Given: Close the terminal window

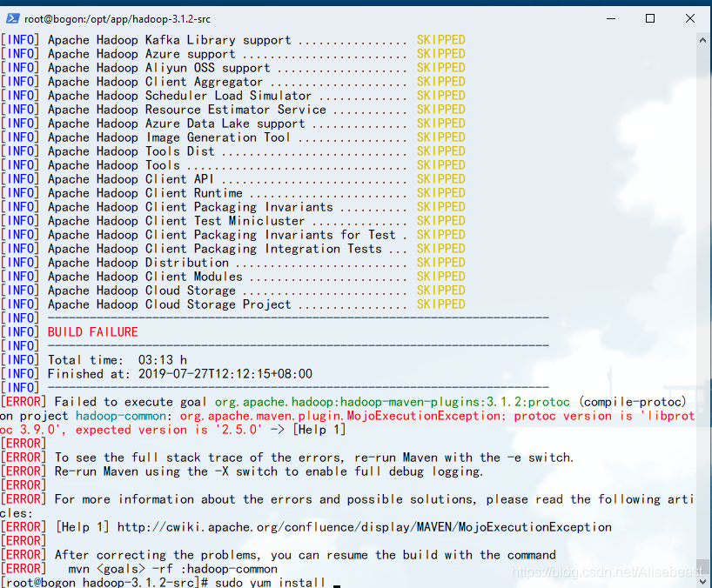Looking at the screenshot, I should (x=690, y=18).
